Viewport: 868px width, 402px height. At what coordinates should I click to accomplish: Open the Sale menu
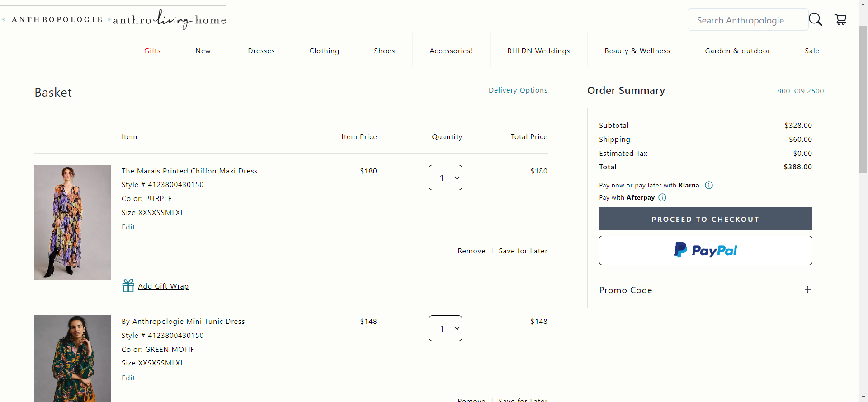[x=812, y=51]
